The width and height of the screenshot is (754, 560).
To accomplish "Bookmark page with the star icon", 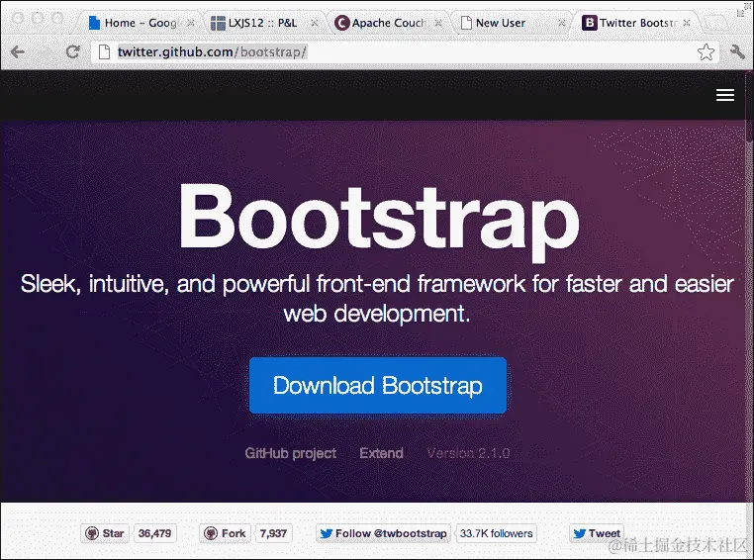I will coord(706,51).
